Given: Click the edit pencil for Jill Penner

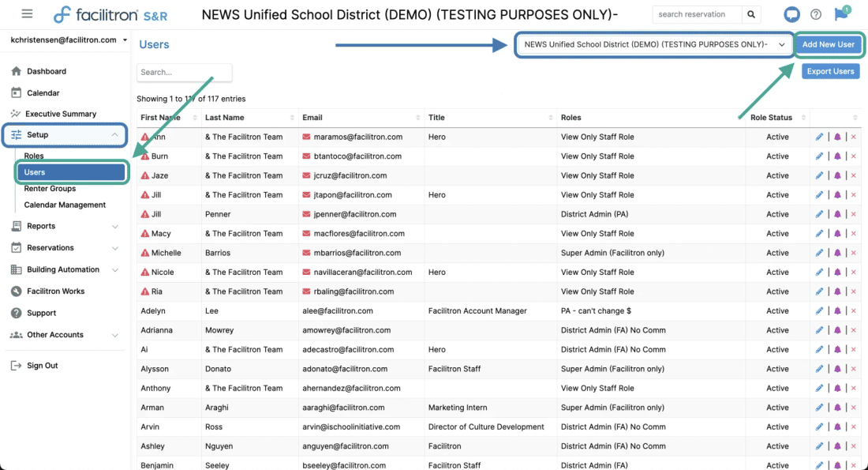Looking at the screenshot, I should (x=819, y=214).
